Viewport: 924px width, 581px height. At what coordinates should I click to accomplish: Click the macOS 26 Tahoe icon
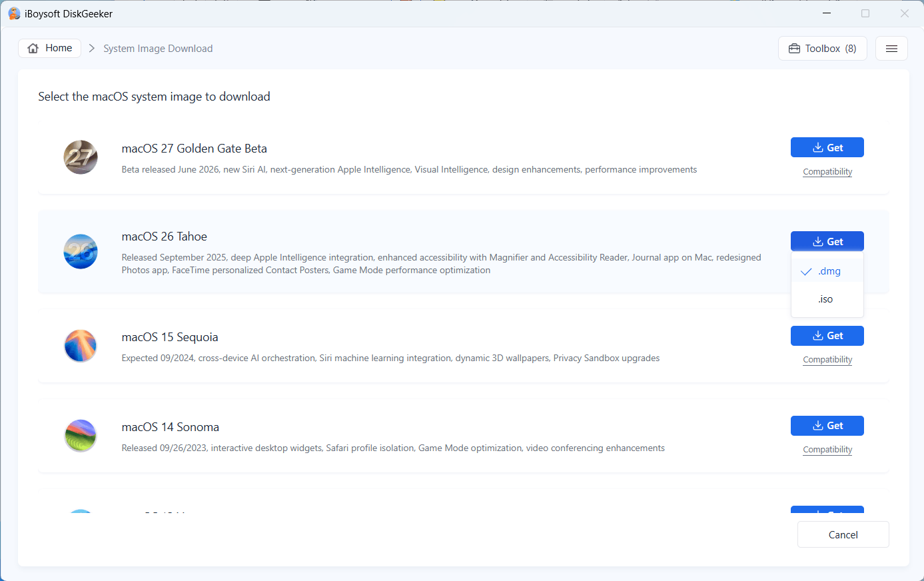81,251
